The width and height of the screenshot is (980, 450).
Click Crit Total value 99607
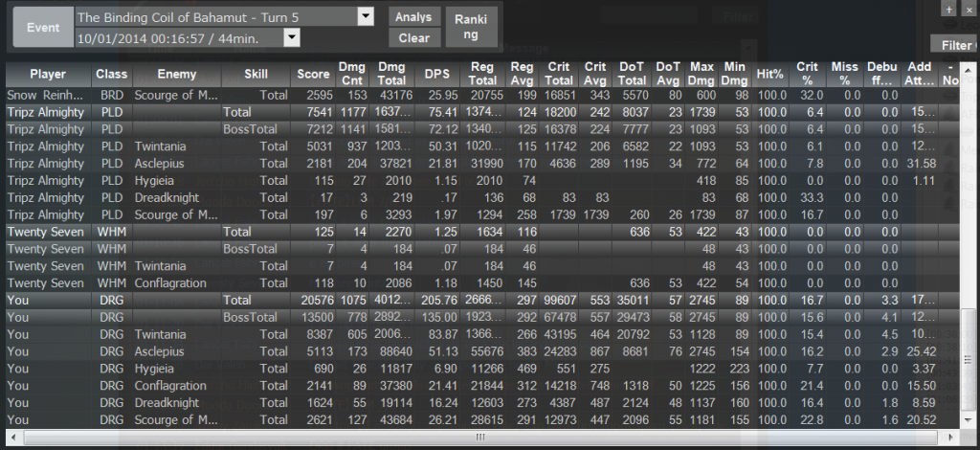pos(559,300)
